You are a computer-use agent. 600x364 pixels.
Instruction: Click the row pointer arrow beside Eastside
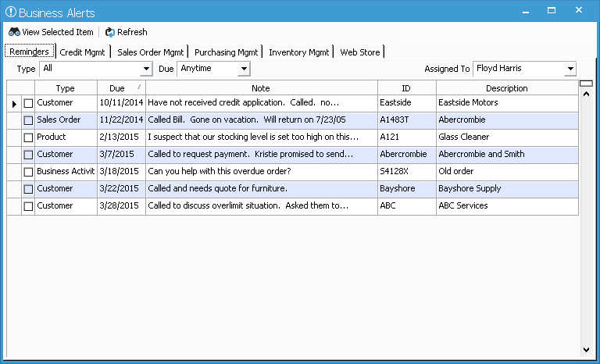click(14, 103)
